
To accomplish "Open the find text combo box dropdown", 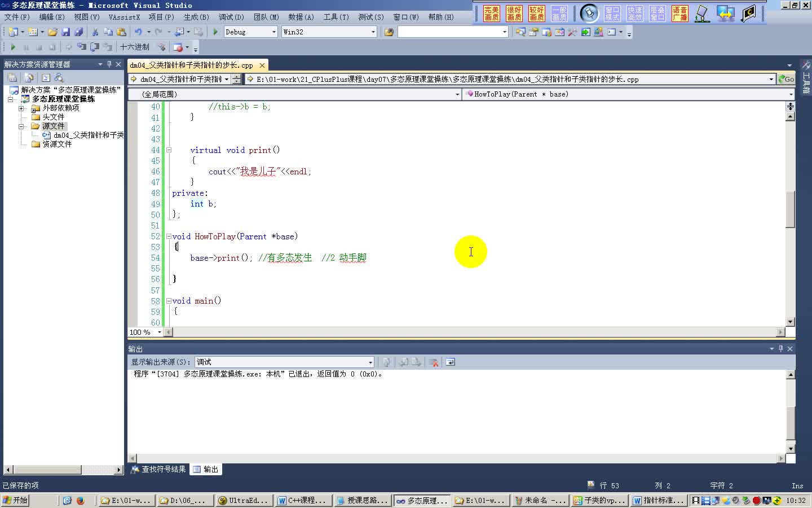I will [504, 32].
